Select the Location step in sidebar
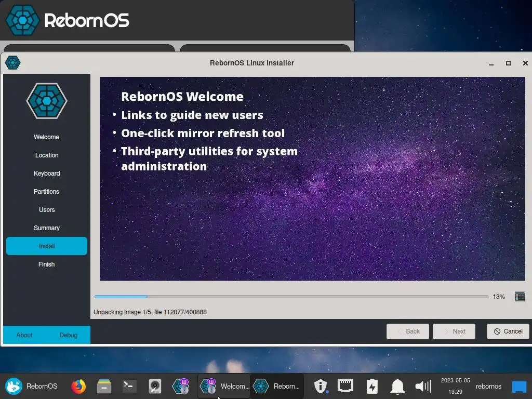Viewport: 532px width, 399px height. 46,155
